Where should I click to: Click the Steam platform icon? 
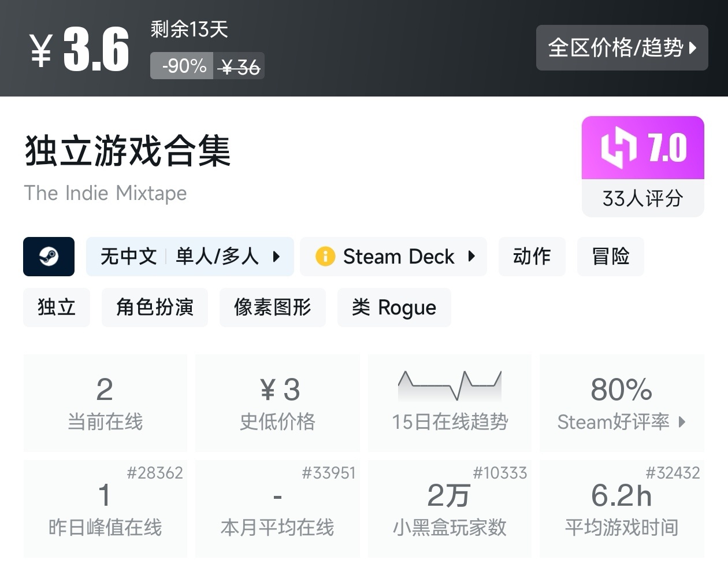(49, 256)
